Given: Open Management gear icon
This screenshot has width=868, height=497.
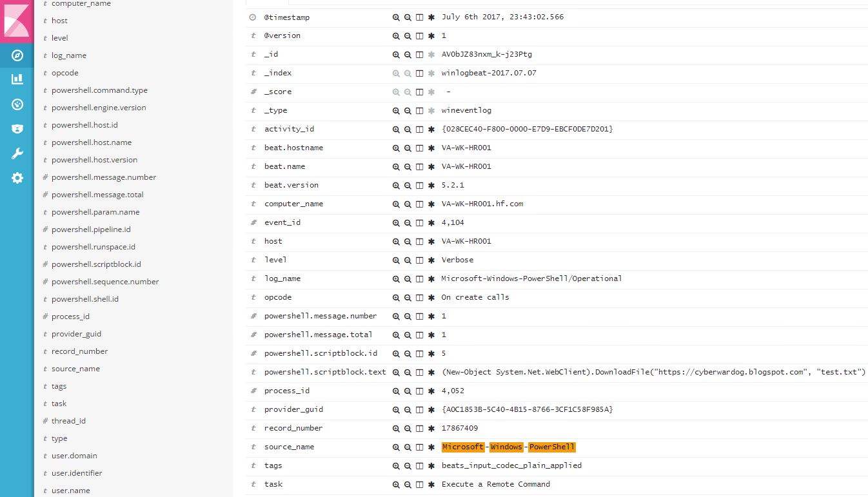Looking at the screenshot, I should pyautogui.click(x=17, y=178).
